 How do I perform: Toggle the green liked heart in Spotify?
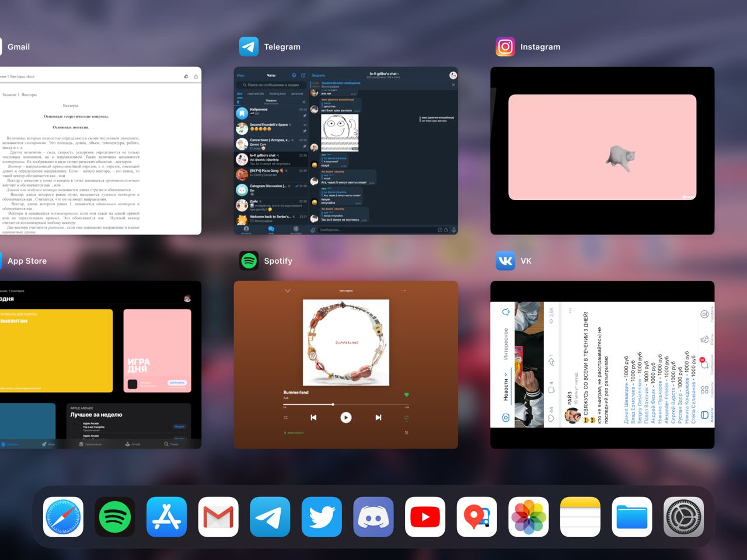tap(407, 395)
